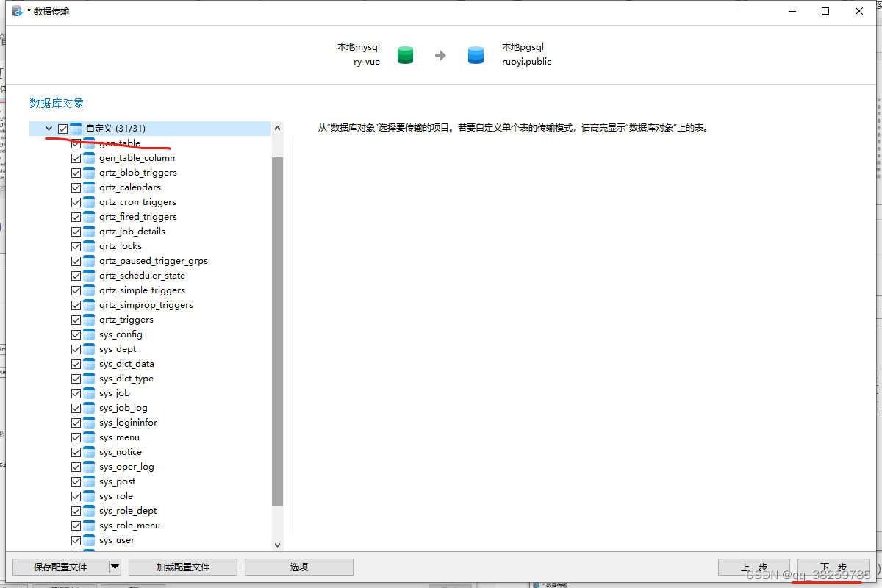Select the sys_config table name

click(121, 334)
